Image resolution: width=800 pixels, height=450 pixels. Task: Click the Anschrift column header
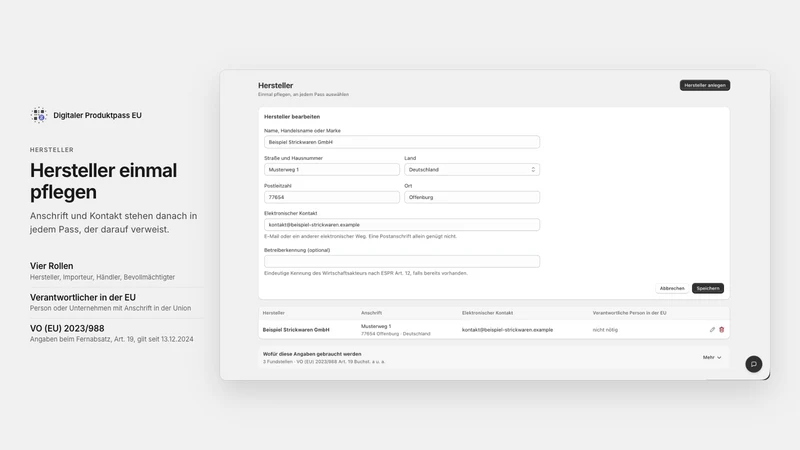point(371,313)
